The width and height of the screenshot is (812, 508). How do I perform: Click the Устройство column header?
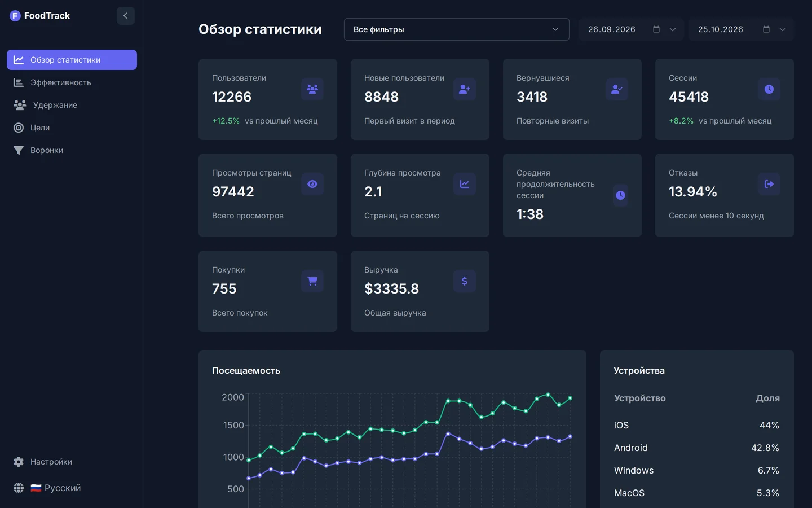[x=640, y=398]
